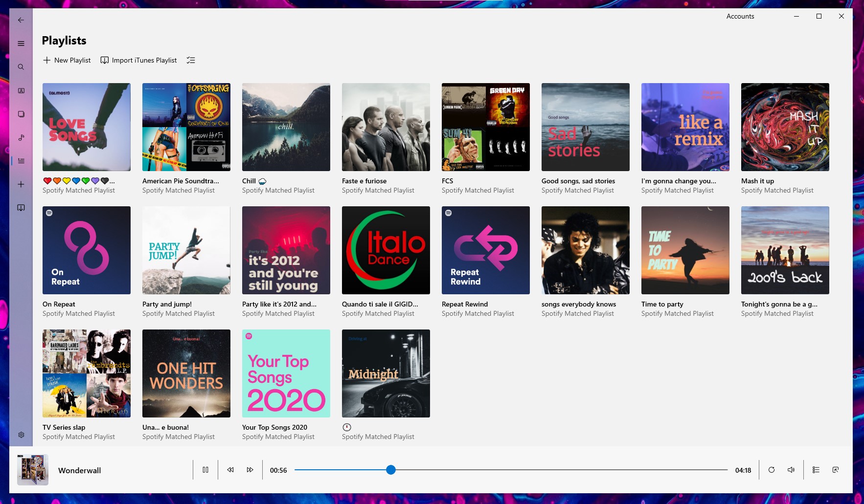Click the 'Mash it up' title text
Viewport: 864px width, 504px height.
click(757, 181)
